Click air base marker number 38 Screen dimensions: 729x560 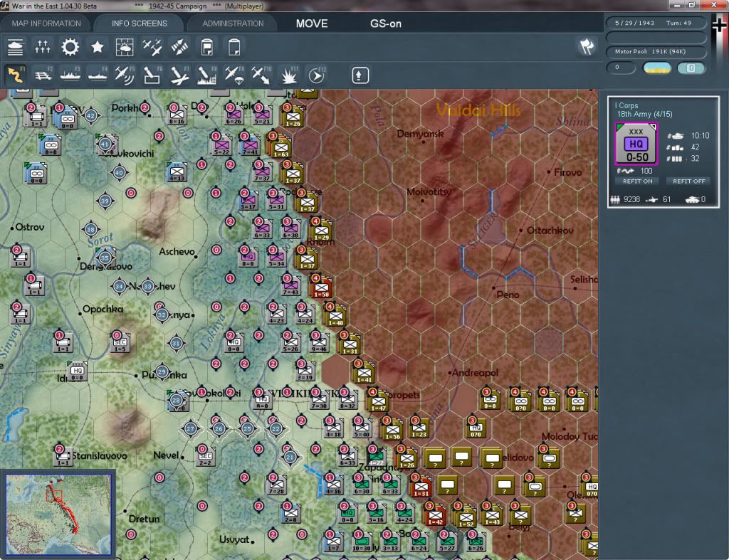click(90, 230)
